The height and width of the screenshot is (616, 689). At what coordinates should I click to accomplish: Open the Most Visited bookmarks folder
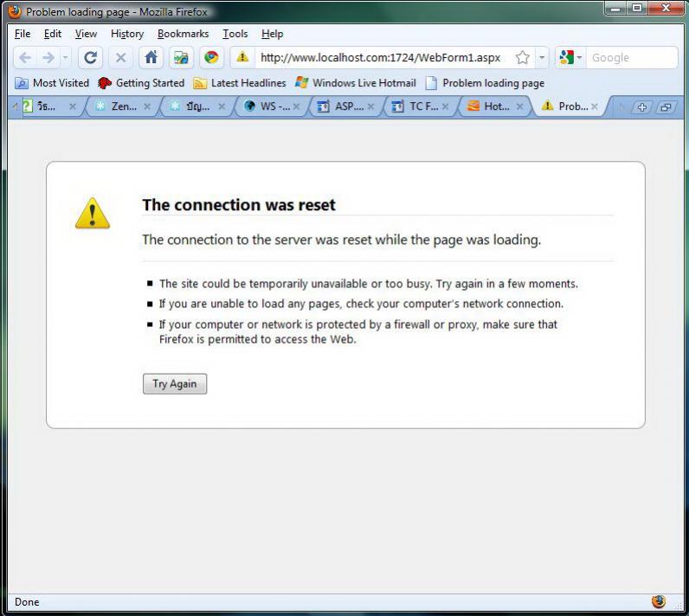(x=52, y=83)
